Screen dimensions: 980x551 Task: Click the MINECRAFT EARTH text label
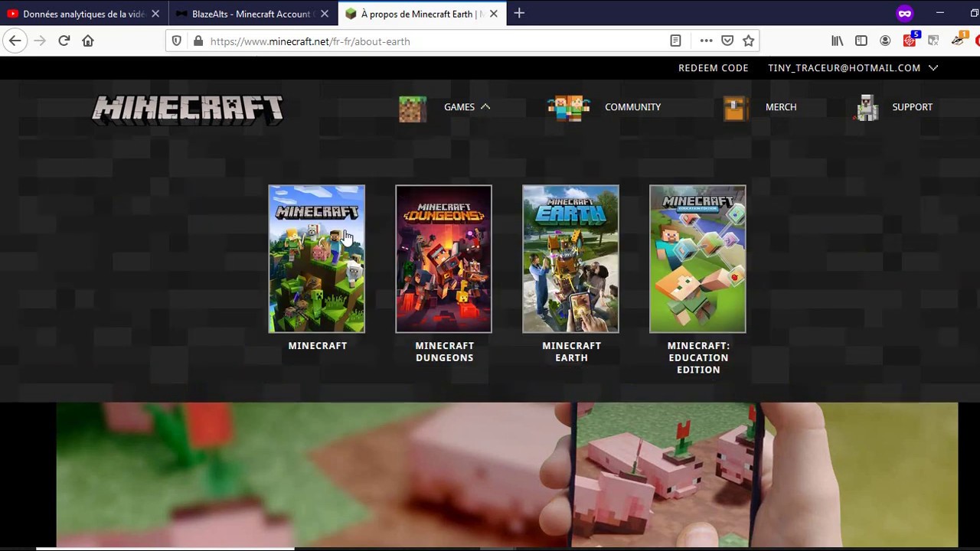click(571, 352)
